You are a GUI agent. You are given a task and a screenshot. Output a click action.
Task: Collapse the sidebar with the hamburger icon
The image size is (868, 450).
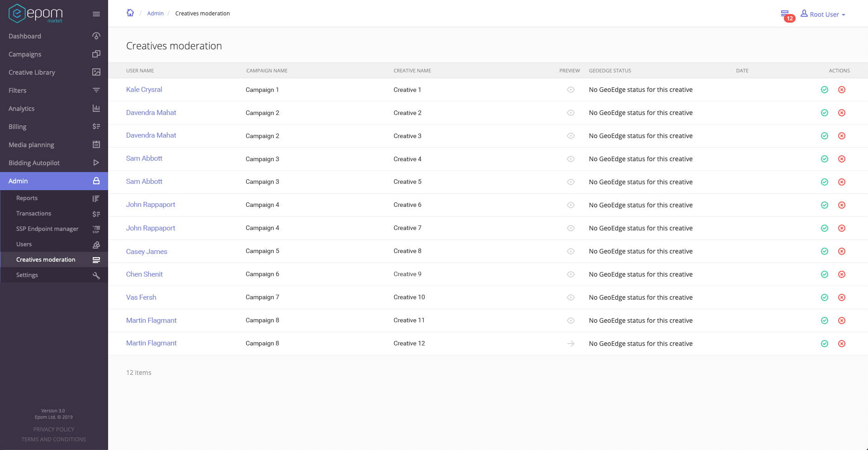tap(96, 14)
